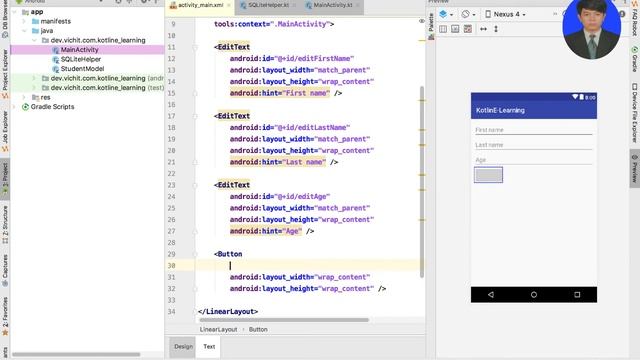Click the editor horizontal scrollbar thumb
The image size is (640, 360).
tap(284, 320)
